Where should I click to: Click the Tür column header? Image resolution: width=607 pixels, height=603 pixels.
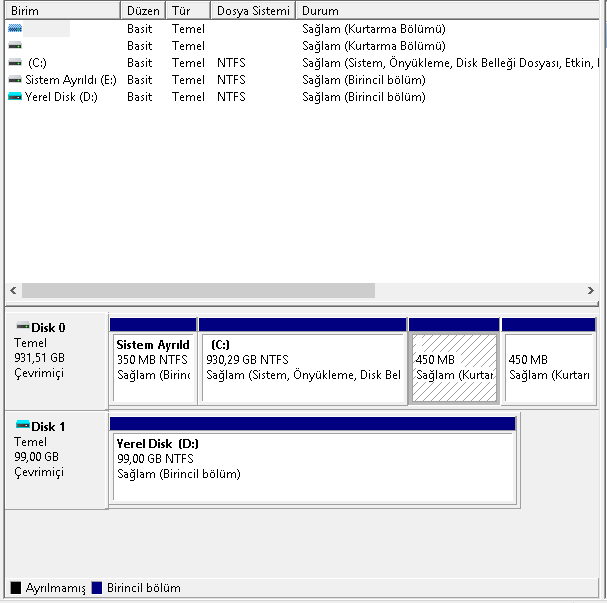click(188, 11)
